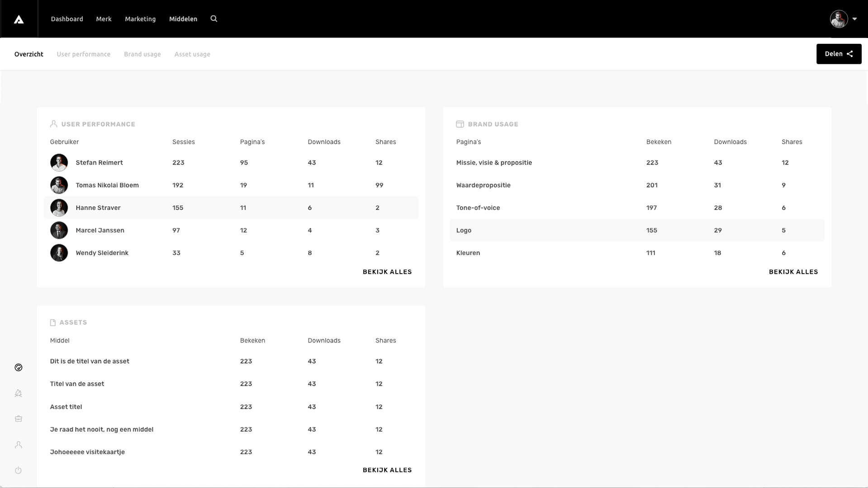Select the Overzicht tab
This screenshot has height=488, width=868.
point(29,54)
